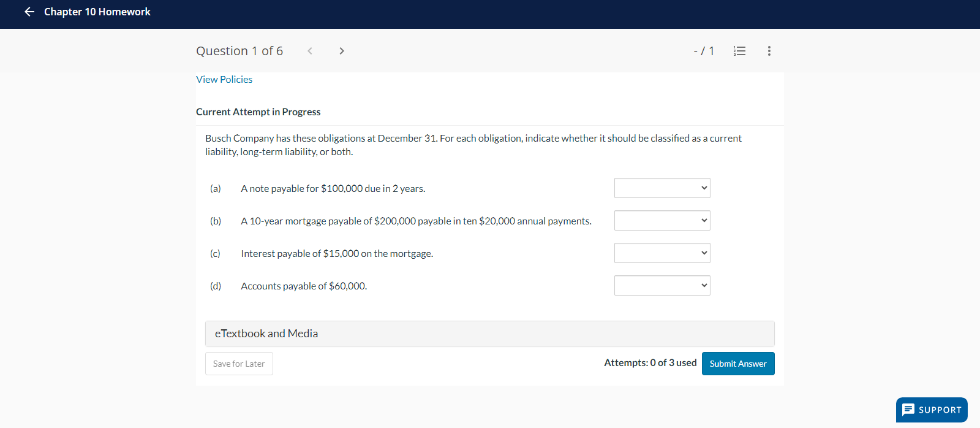Screen dimensions: 980x428
Task: Click the Busch Company problem statement
Action: (473, 145)
